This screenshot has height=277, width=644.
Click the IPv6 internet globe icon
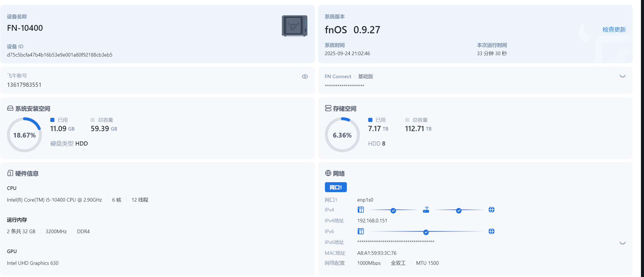click(x=491, y=231)
